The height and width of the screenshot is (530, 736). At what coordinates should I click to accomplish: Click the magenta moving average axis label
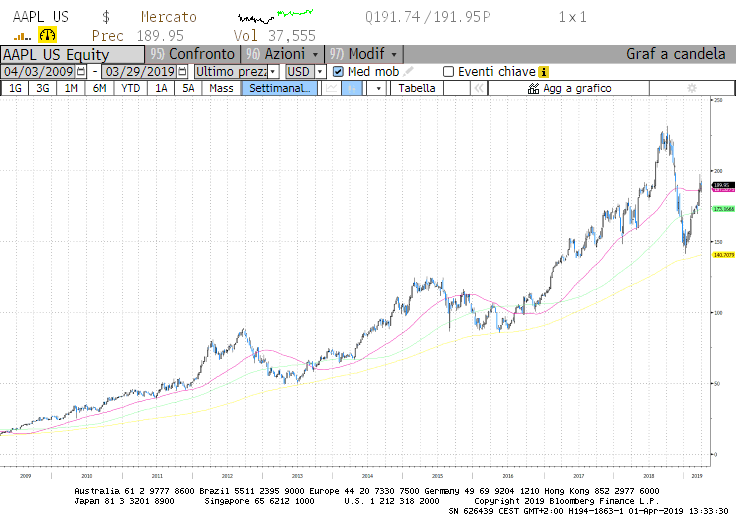point(723,190)
